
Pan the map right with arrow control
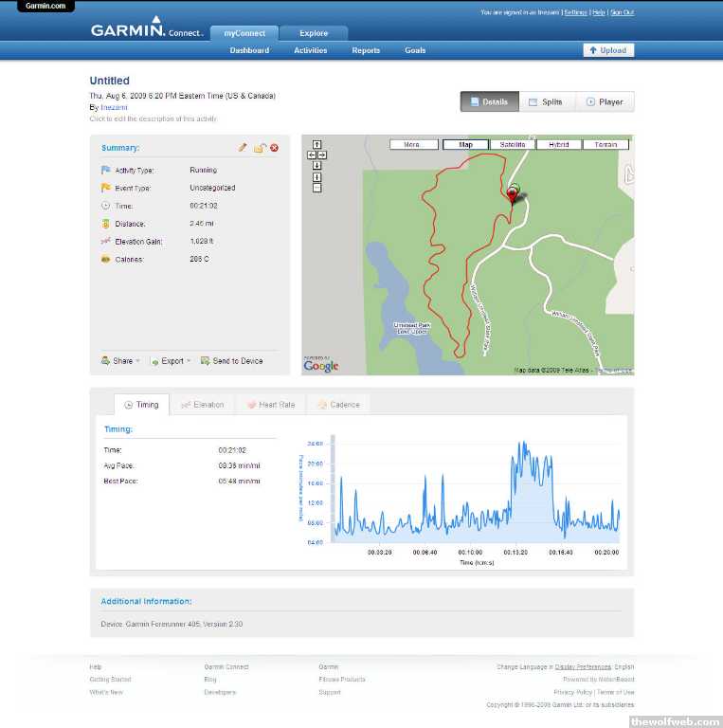tap(322, 155)
